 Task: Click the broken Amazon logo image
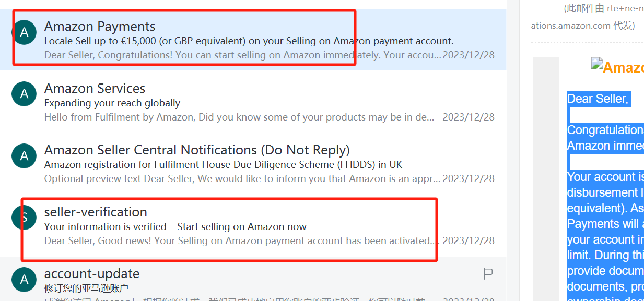(x=597, y=64)
